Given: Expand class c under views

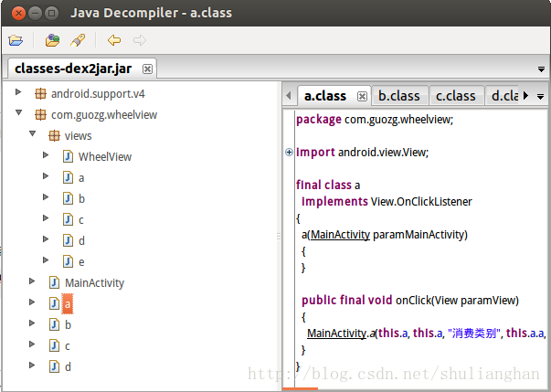Looking at the screenshot, I should pos(46,217).
